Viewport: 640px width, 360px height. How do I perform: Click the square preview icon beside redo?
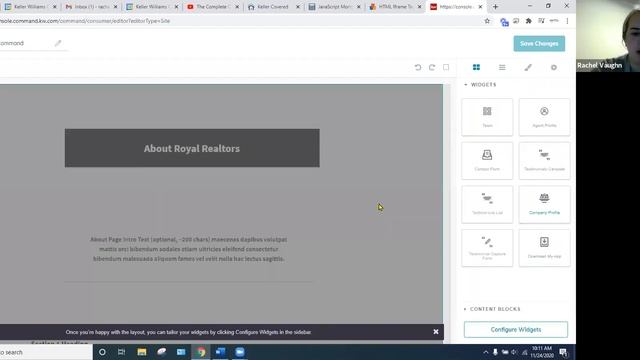tap(446, 67)
